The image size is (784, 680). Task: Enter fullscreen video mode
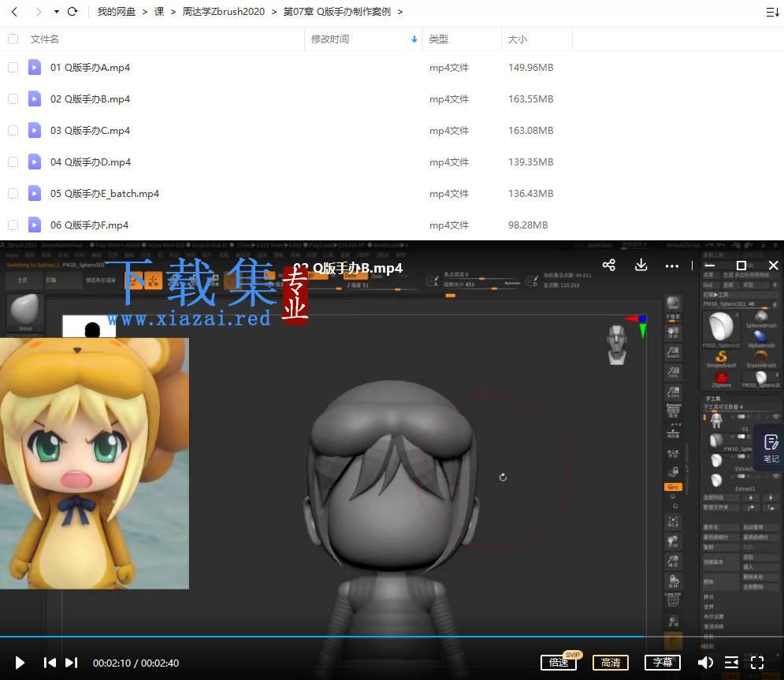point(757,663)
